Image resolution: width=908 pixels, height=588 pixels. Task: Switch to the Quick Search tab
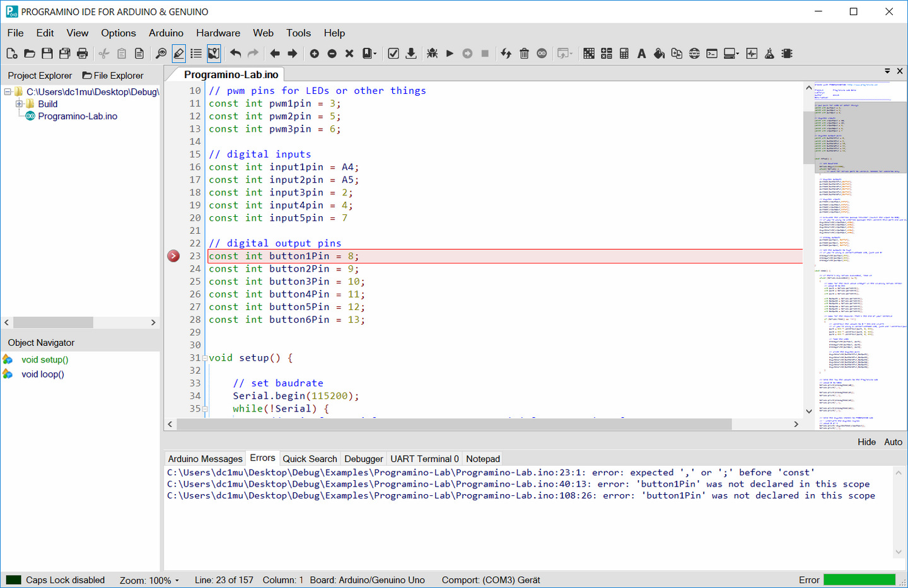click(310, 459)
